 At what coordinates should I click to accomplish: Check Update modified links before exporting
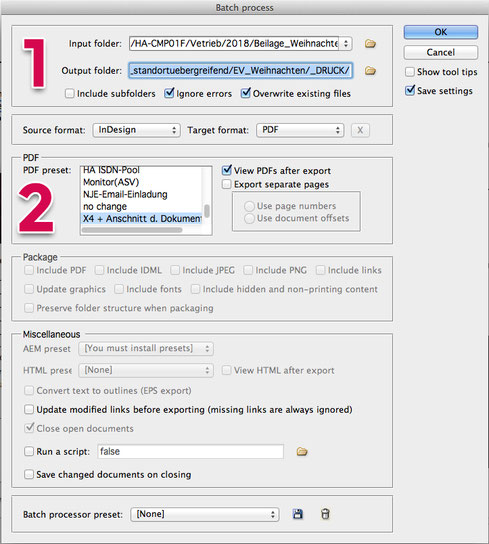click(x=29, y=409)
